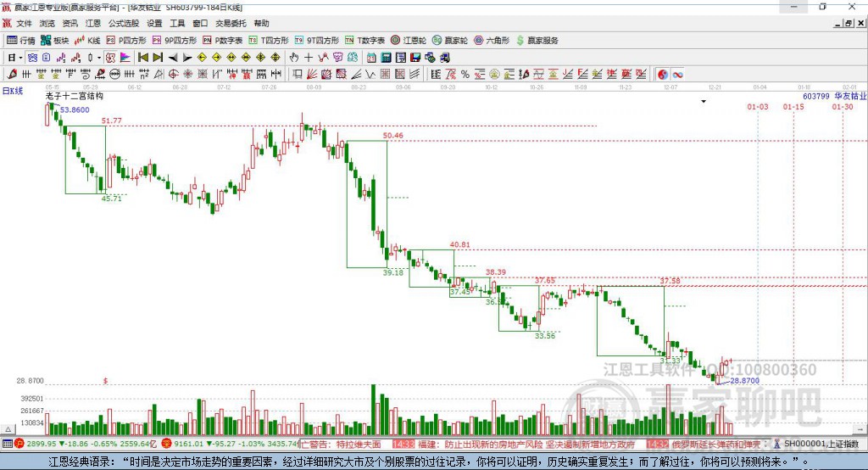Toggle the infinity loop icon
The width and height of the screenshot is (868, 470).
[x=677, y=75]
